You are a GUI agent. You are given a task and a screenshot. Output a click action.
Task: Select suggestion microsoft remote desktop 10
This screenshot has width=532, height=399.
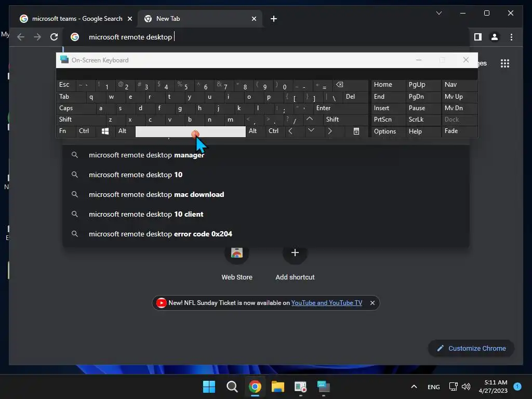point(266,175)
